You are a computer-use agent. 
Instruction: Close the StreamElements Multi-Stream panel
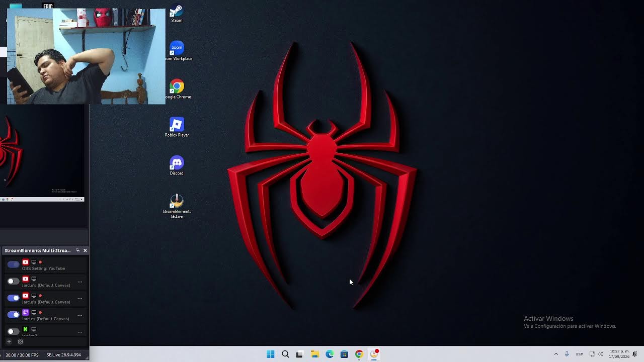tap(85, 250)
